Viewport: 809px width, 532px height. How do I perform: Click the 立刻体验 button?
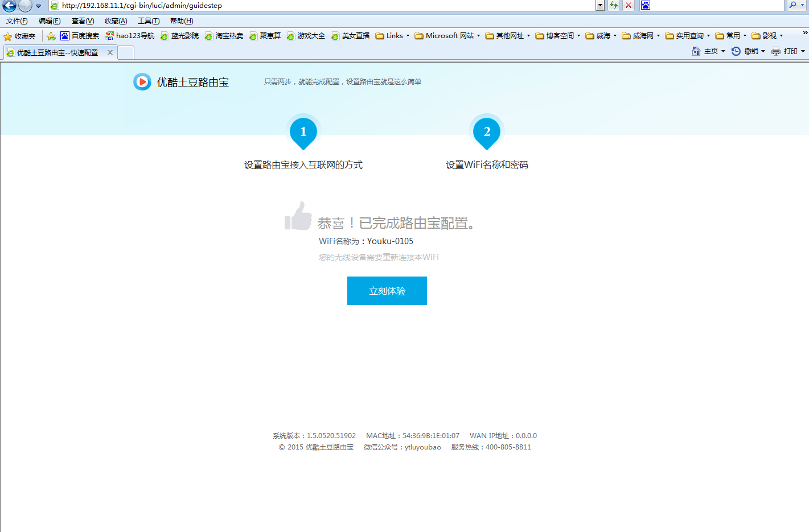(x=387, y=291)
